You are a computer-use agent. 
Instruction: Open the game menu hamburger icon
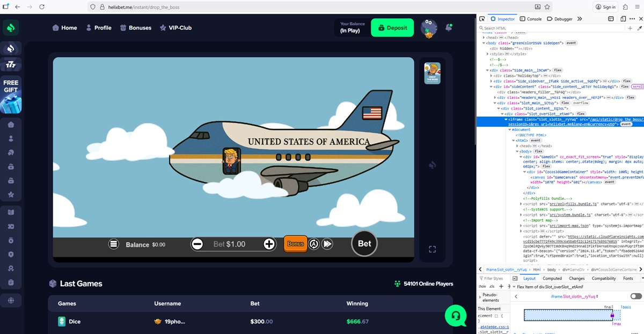pos(113,244)
